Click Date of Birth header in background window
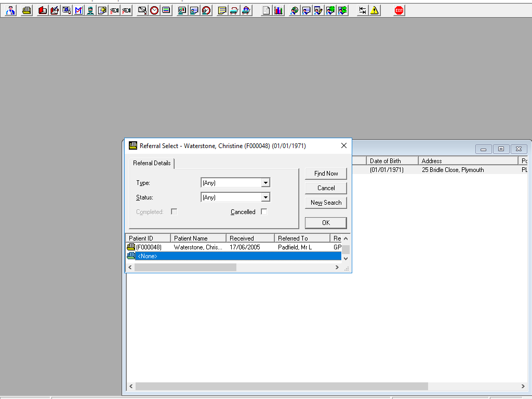 click(x=393, y=161)
